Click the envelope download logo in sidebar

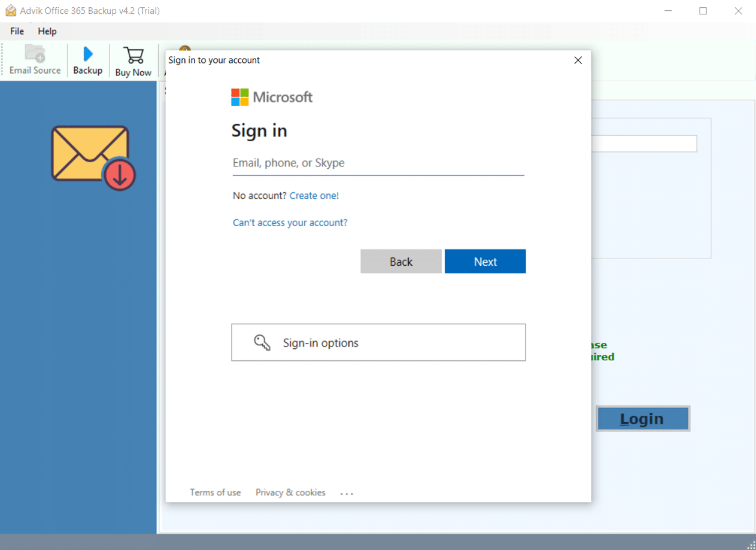(93, 158)
